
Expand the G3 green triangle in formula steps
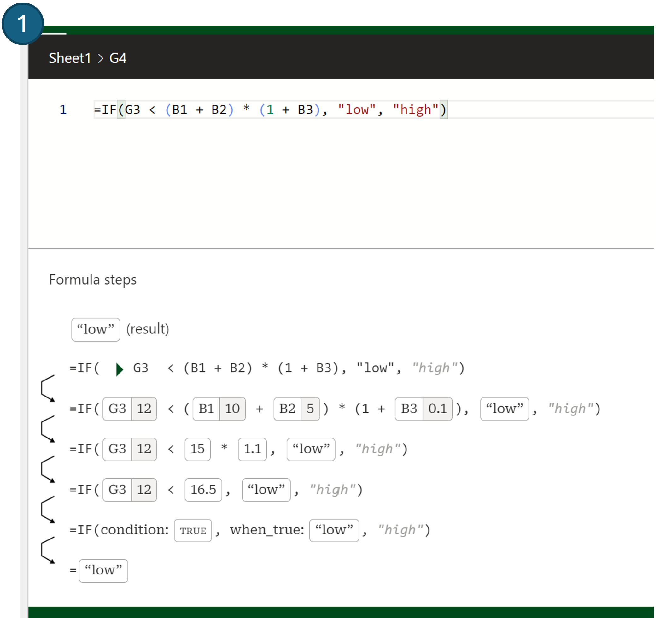[x=119, y=369]
